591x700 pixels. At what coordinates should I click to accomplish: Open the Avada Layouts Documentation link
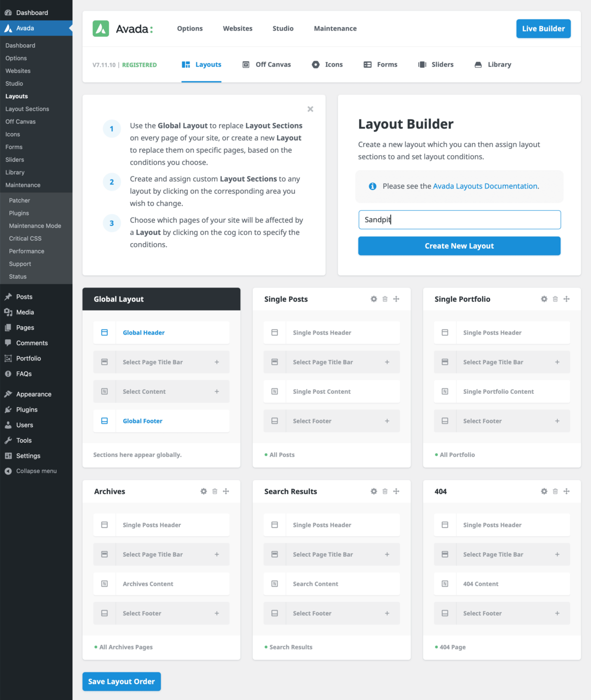pos(484,186)
